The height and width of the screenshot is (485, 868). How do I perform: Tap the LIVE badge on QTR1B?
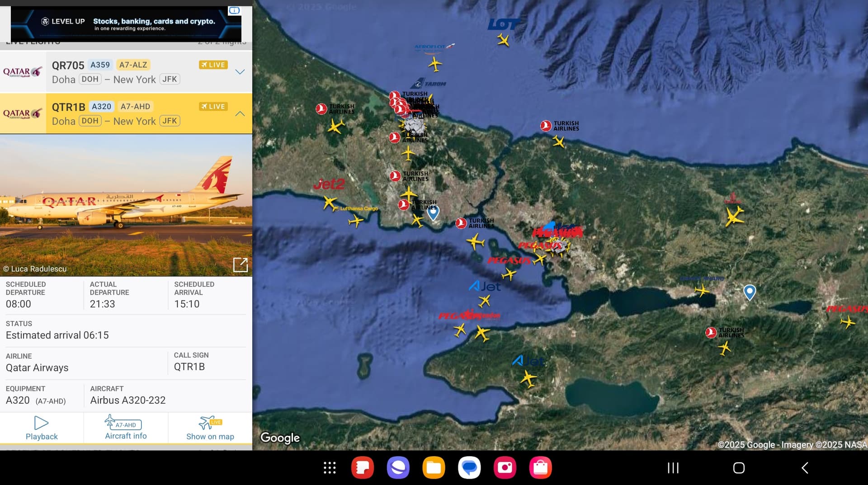[x=213, y=106]
